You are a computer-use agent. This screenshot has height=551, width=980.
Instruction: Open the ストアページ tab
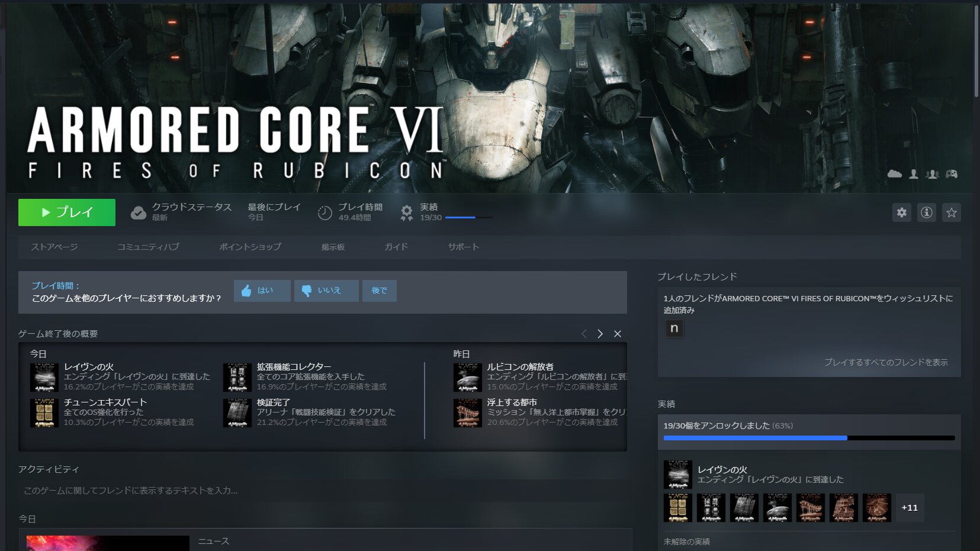pyautogui.click(x=54, y=247)
